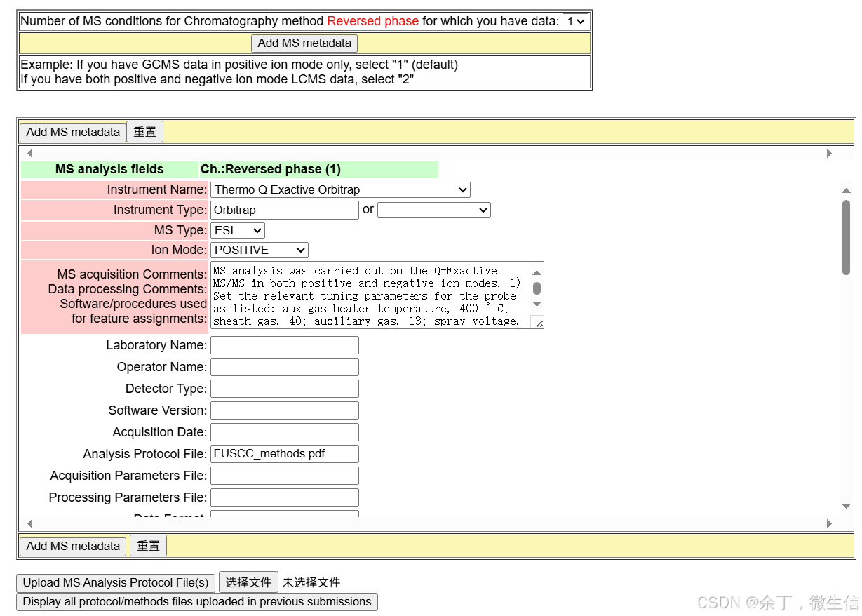Click the comments textarea scroll up arrow

coord(537,272)
